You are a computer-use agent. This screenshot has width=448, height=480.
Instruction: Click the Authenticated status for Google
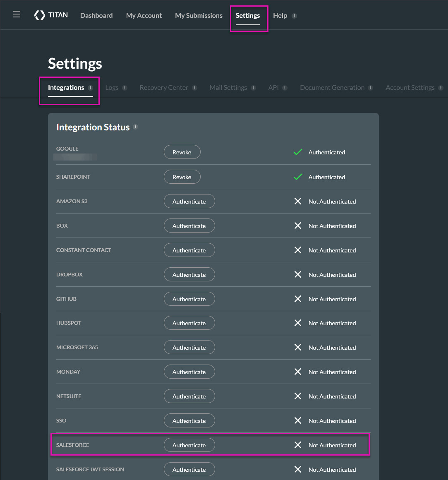326,152
